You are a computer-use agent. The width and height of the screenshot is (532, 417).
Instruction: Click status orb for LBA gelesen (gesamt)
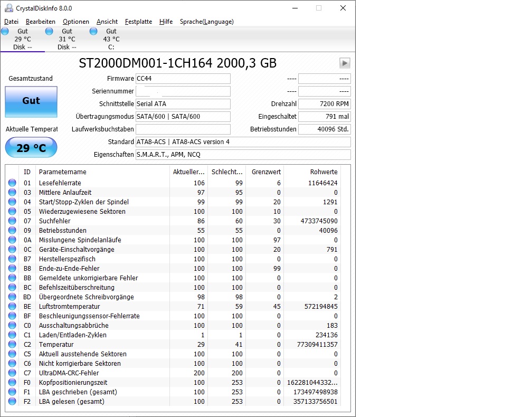click(x=12, y=401)
